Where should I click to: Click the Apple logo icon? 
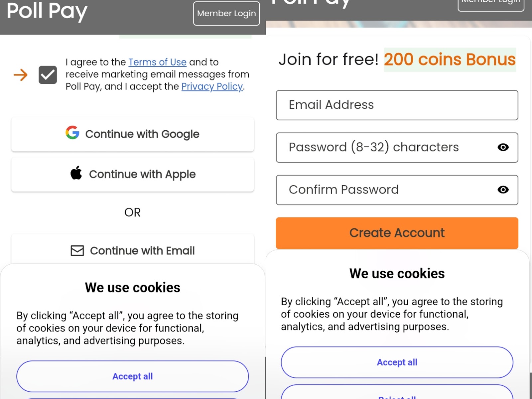(76, 173)
